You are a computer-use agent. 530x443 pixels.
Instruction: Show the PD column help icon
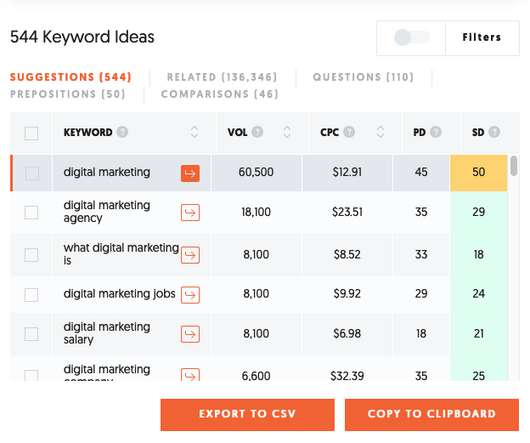[436, 132]
